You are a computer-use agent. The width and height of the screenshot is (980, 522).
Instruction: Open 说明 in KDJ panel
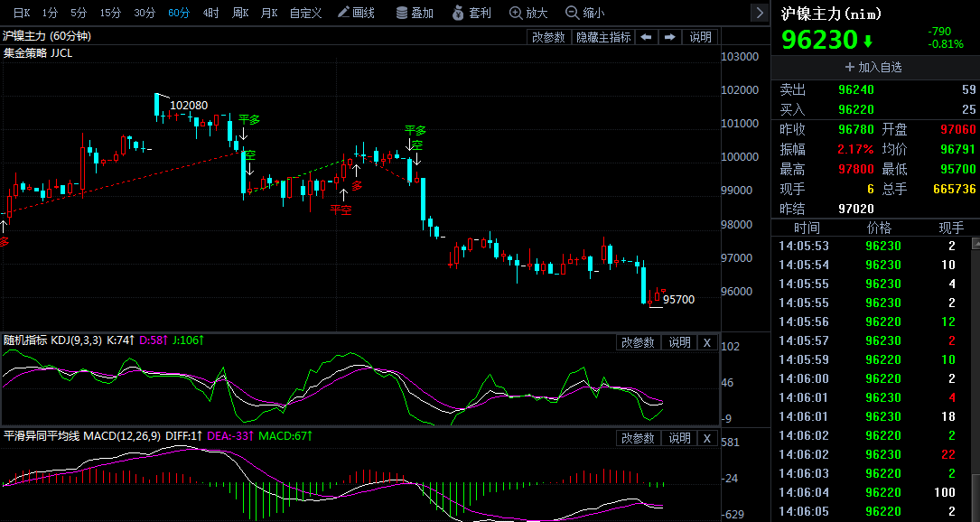pyautogui.click(x=679, y=342)
